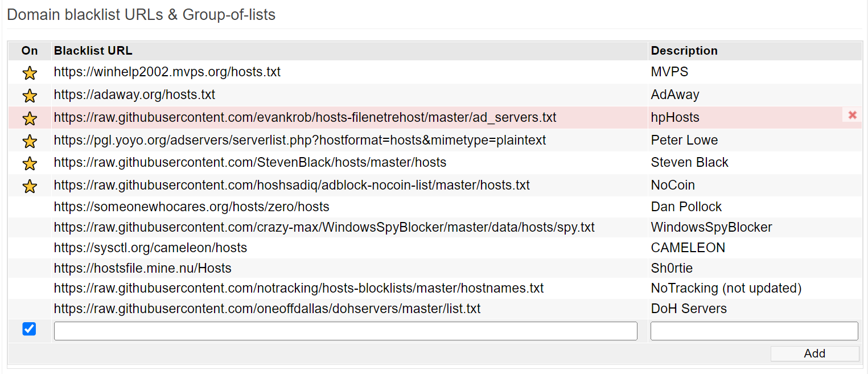Click the On column header
The height and width of the screenshot is (374, 868).
click(x=30, y=51)
